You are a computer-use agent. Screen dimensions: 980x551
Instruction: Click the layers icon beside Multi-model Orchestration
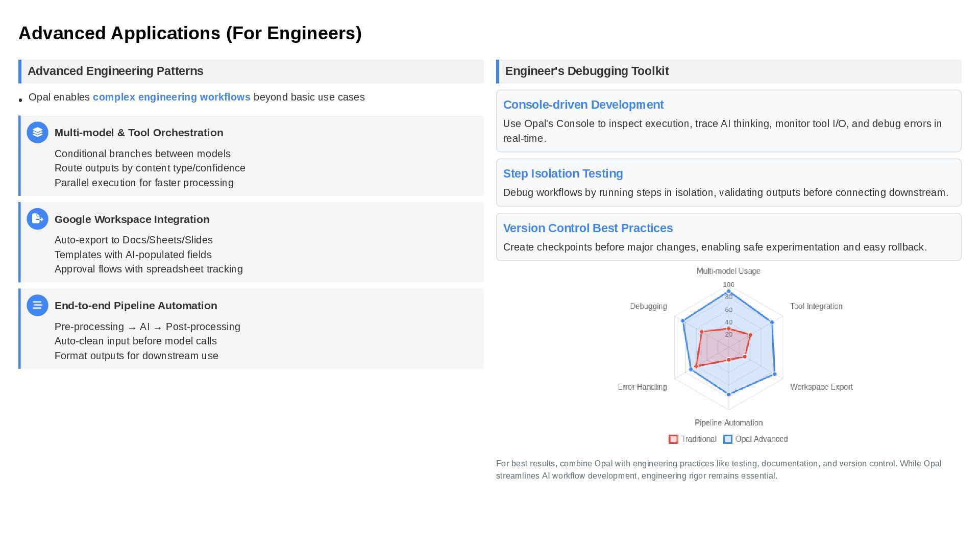pos(37,133)
